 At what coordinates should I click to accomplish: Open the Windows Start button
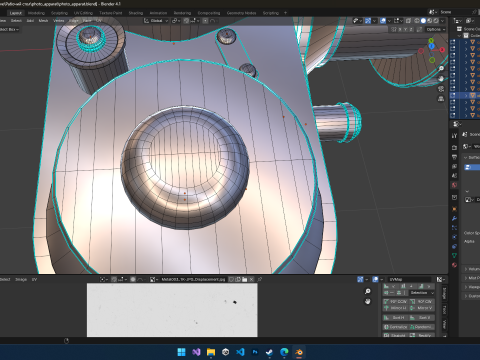181,352
